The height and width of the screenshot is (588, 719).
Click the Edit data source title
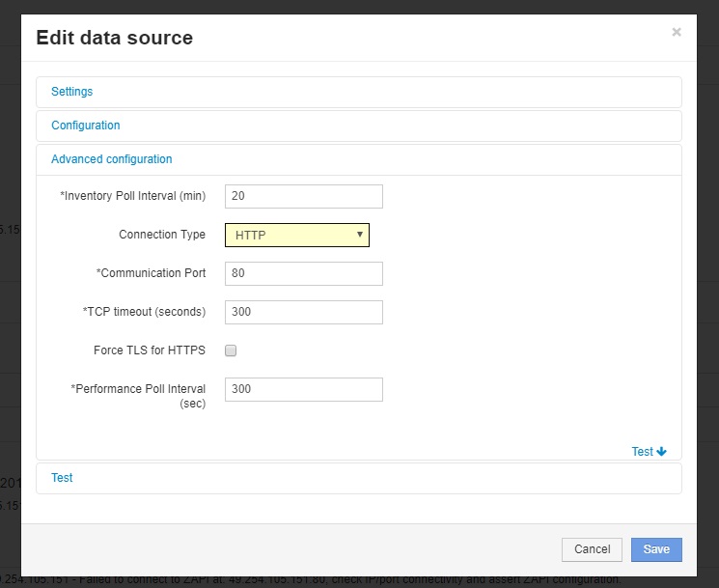click(114, 39)
